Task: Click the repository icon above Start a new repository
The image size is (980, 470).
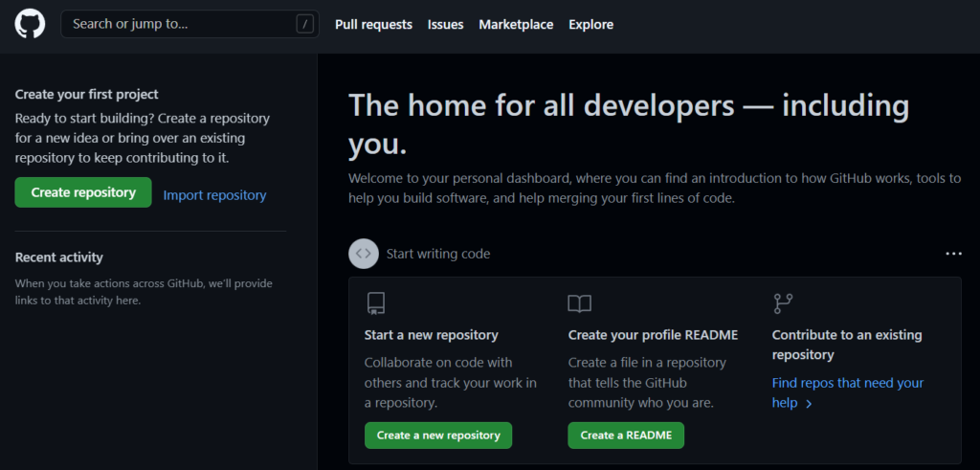Action: (376, 304)
